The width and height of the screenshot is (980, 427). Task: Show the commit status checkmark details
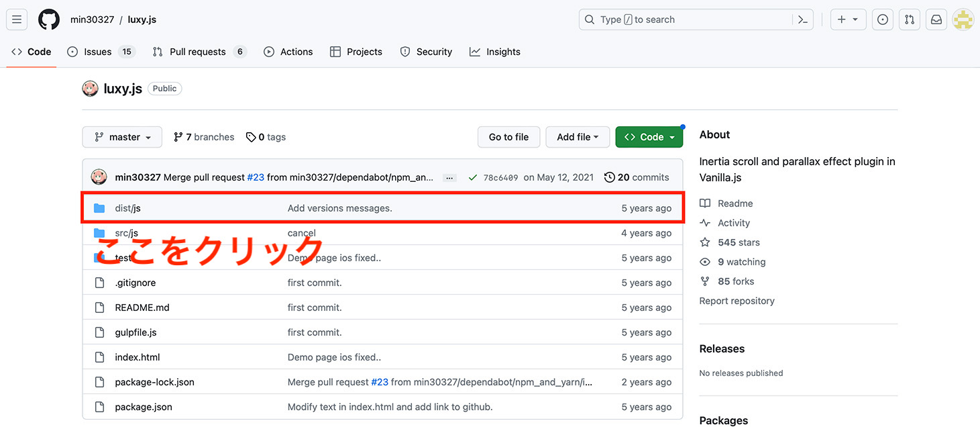coord(473,177)
